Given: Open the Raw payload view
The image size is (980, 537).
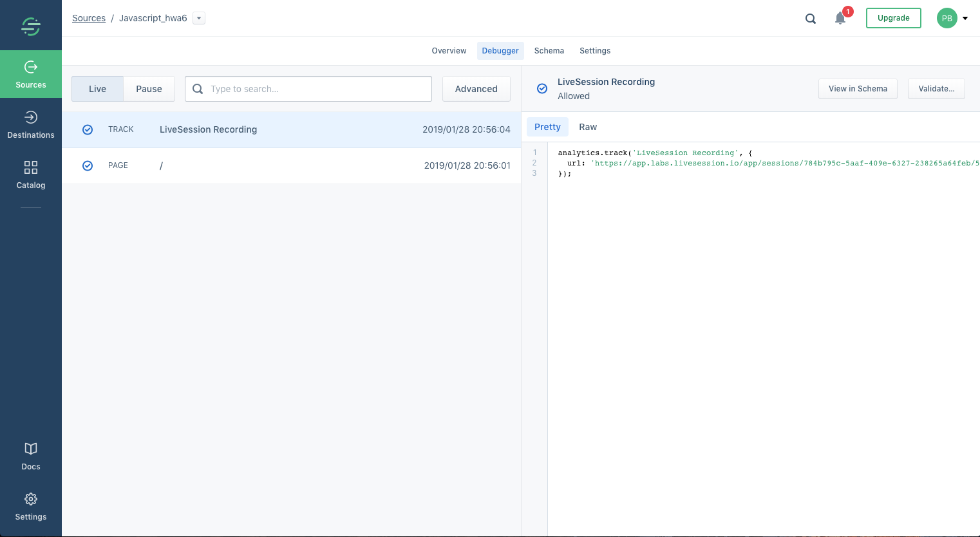Looking at the screenshot, I should (x=588, y=127).
